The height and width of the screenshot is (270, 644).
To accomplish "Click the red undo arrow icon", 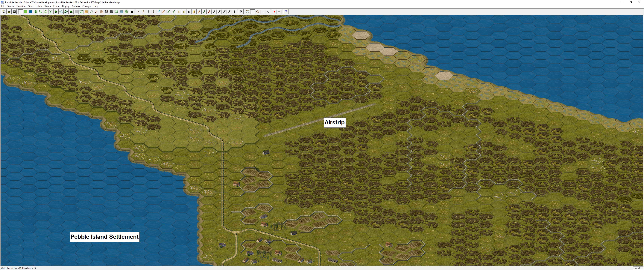I will (274, 12).
